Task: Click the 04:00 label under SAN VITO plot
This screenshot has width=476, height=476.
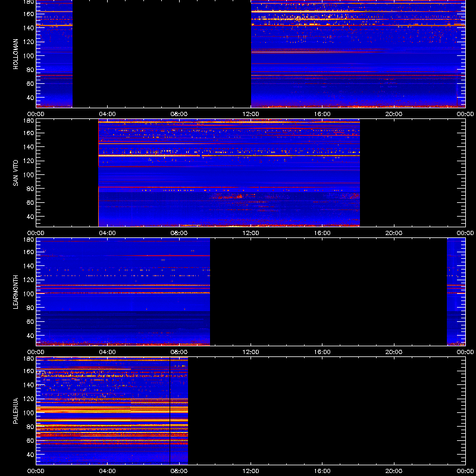Action: coord(108,233)
